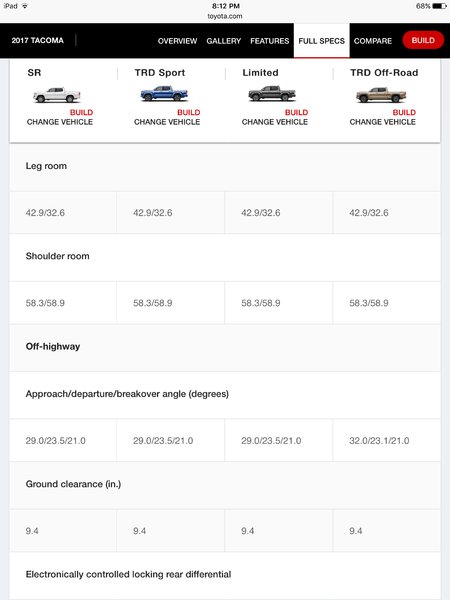The image size is (450, 600).
Task: Tap the white SR truck thumbnail
Action: [57, 95]
